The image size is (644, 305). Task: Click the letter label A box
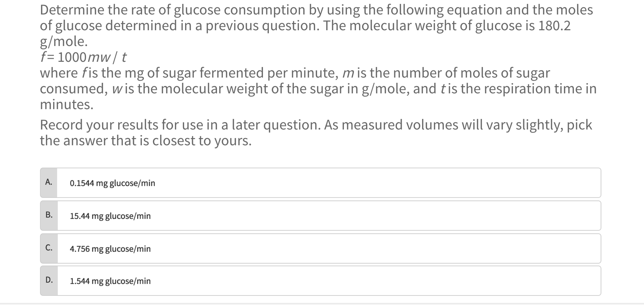pos(49,183)
